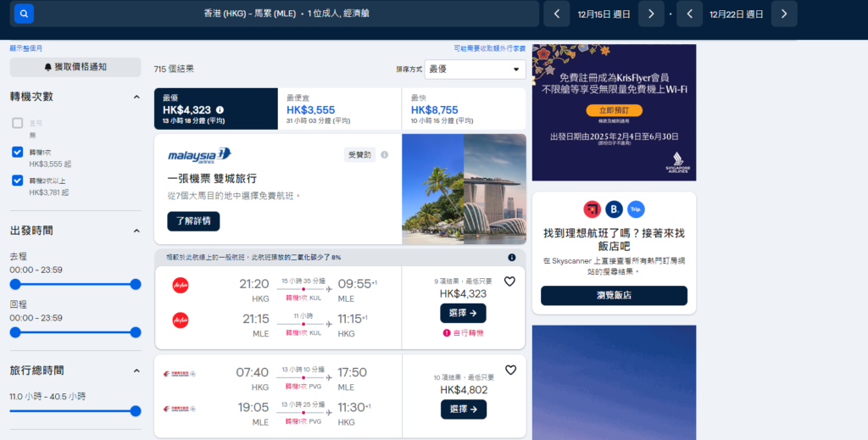Click the CO2 emissions info icon
Image resolution: width=868 pixels, height=440 pixels.
(511, 258)
